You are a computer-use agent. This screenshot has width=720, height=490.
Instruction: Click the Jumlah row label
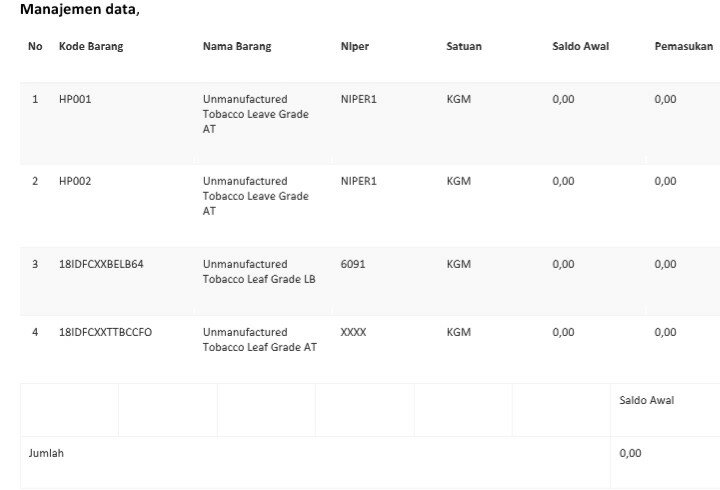(x=46, y=453)
